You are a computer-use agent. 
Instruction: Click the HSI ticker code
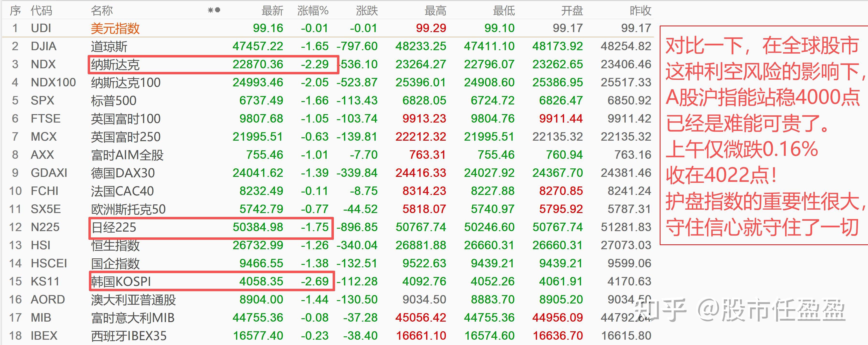point(40,245)
